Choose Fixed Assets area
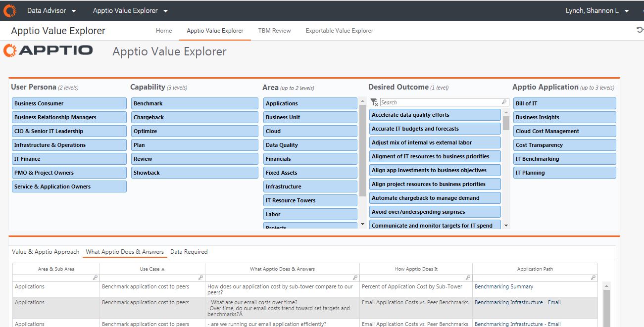644x327 pixels. pos(310,173)
